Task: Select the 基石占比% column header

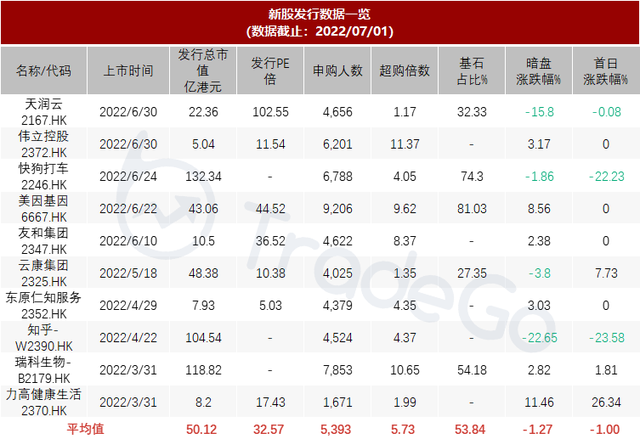Action: click(472, 71)
